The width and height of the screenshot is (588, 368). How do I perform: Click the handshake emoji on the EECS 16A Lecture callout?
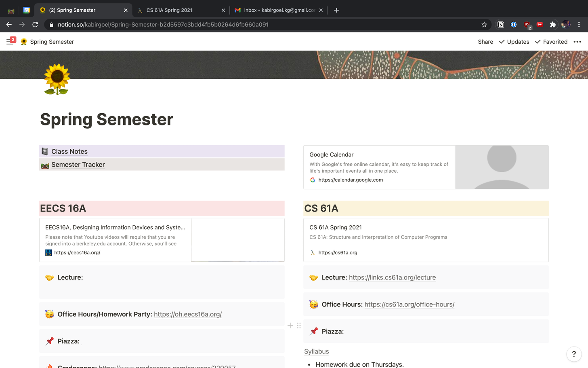point(49,278)
